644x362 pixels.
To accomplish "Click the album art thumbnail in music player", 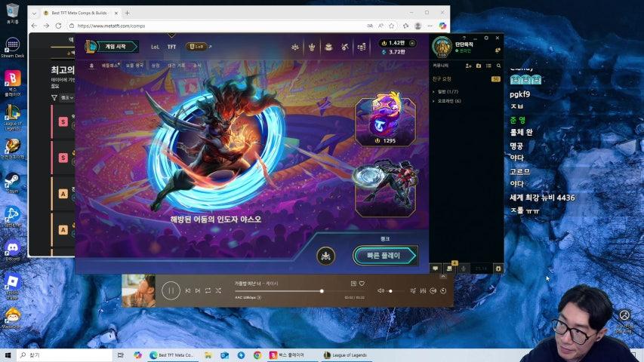I will click(139, 290).
